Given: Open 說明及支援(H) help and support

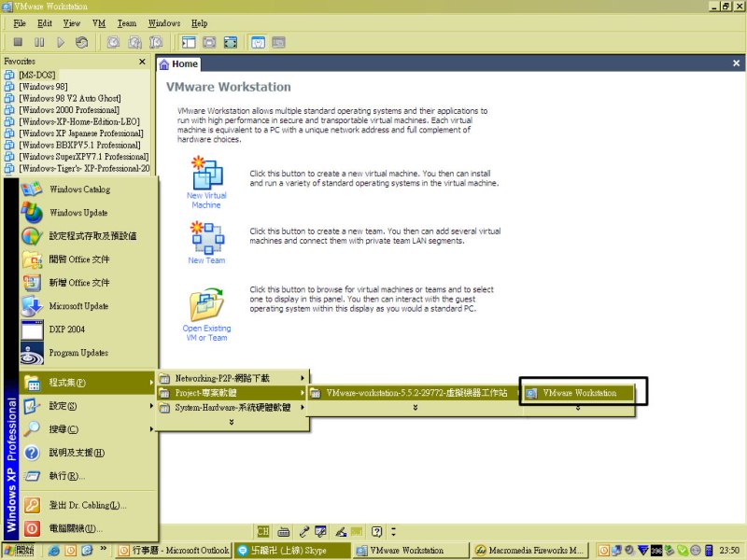Looking at the screenshot, I should pyautogui.click(x=88, y=453).
